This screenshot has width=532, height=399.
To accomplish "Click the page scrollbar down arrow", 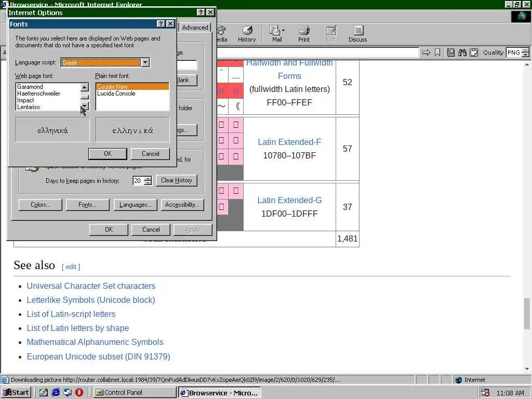I will (x=527, y=369).
